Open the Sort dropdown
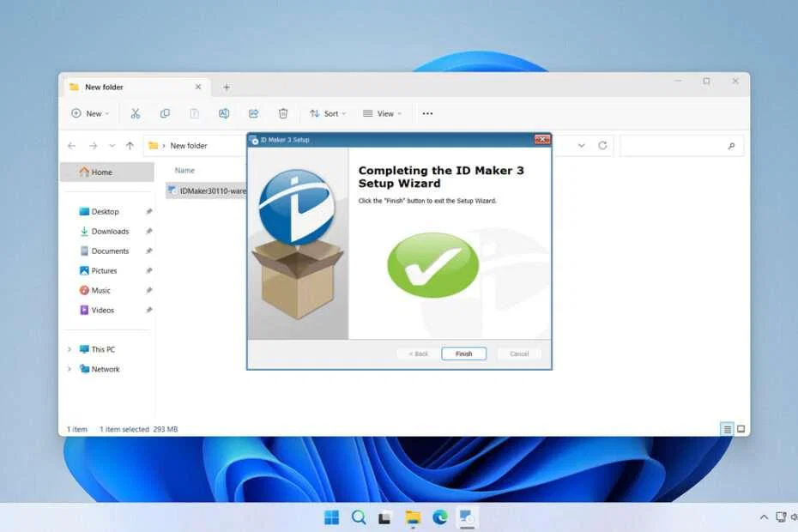Image resolution: width=798 pixels, height=532 pixels. tap(327, 113)
